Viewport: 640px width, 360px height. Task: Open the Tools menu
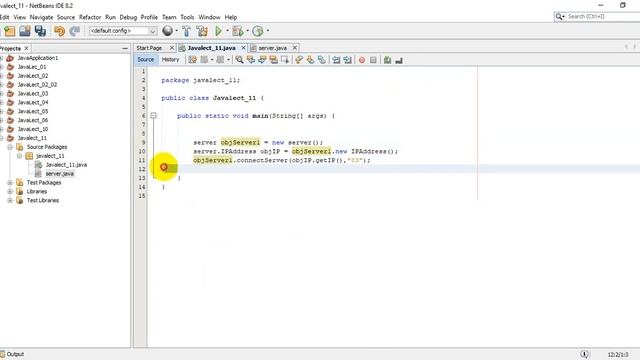[x=187, y=17]
